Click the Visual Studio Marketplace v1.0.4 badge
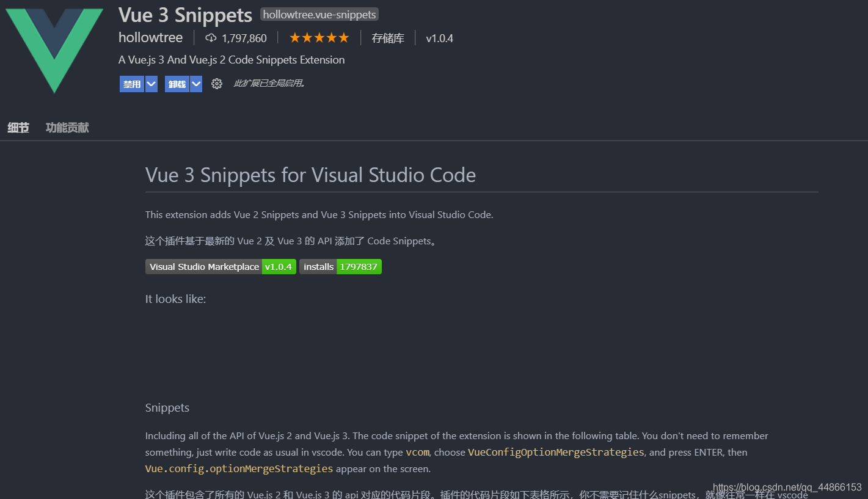 pos(221,267)
